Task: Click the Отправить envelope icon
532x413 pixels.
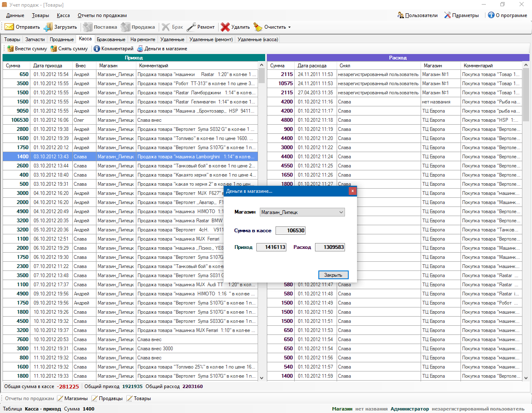Action: [x=9, y=27]
